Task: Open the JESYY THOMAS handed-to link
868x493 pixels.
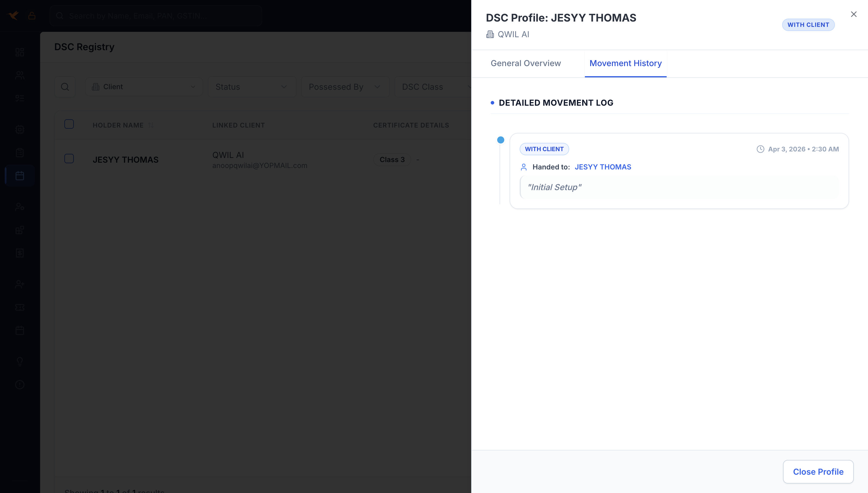Action: click(x=603, y=167)
